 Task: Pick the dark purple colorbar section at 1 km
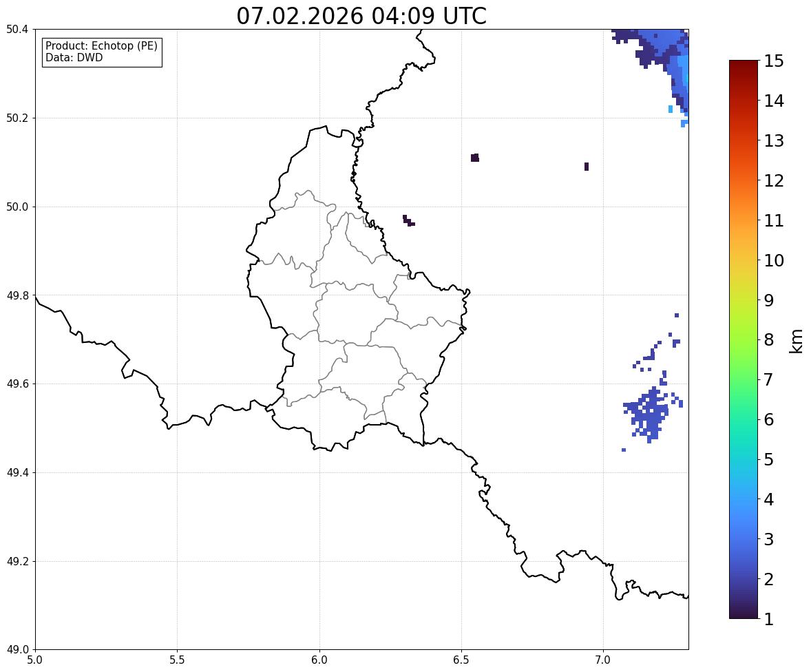point(744,615)
